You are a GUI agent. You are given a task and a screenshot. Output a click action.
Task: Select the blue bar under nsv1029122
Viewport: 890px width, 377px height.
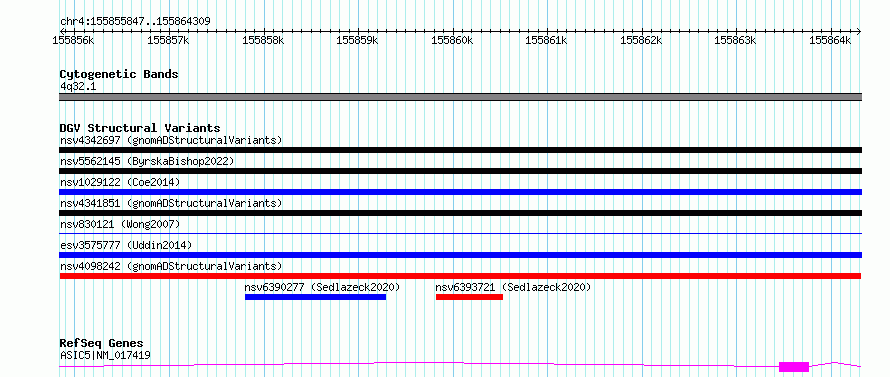(460, 192)
